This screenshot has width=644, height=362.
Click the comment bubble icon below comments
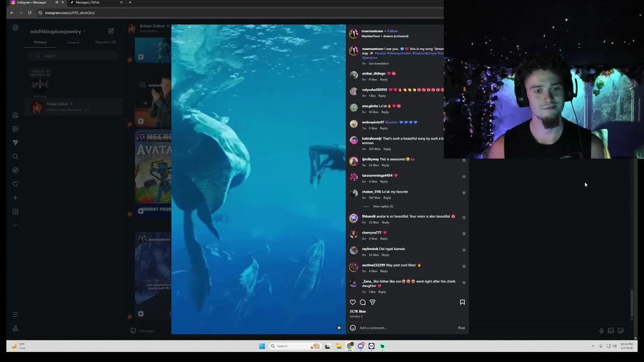[x=363, y=302]
